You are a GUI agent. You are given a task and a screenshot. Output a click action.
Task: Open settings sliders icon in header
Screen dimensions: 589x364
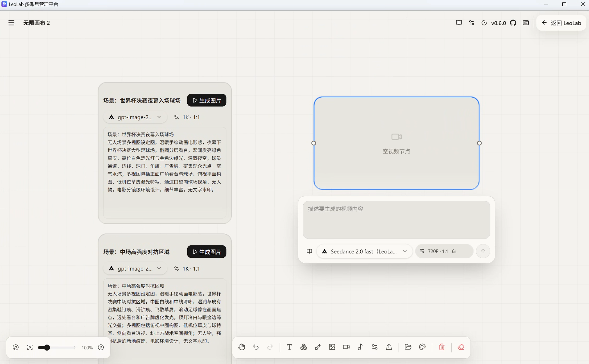point(471,23)
